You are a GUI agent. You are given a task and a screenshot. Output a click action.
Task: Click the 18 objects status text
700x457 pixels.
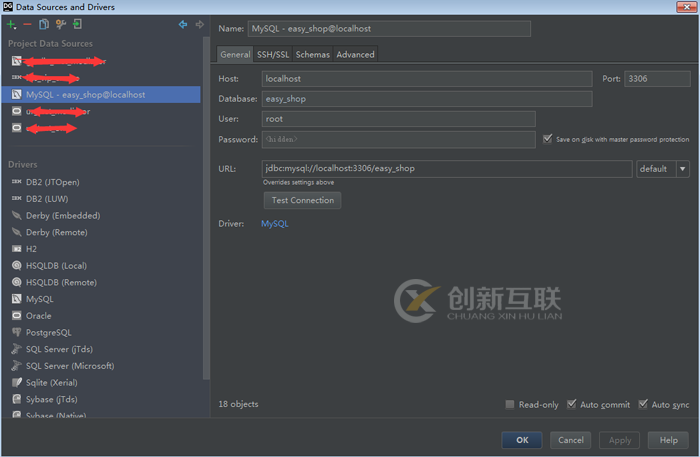point(238,404)
